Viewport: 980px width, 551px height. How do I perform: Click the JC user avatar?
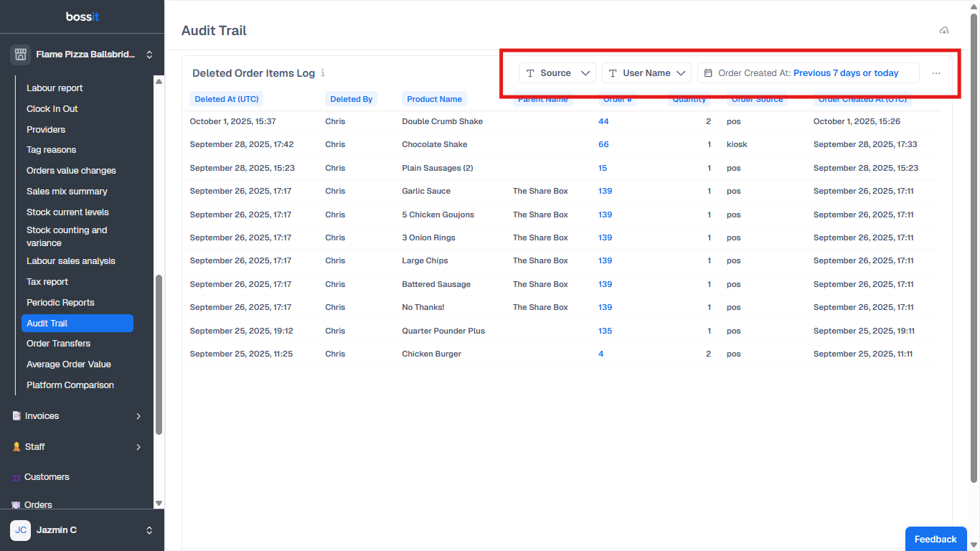tap(20, 530)
